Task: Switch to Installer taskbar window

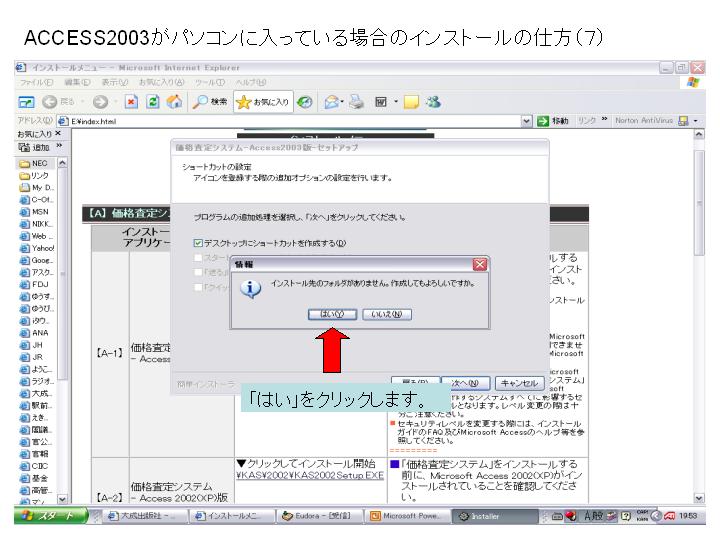Action: point(495,516)
